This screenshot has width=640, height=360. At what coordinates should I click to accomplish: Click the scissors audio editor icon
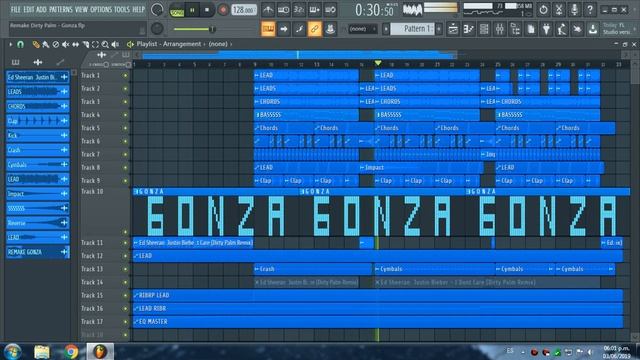[x=559, y=9]
